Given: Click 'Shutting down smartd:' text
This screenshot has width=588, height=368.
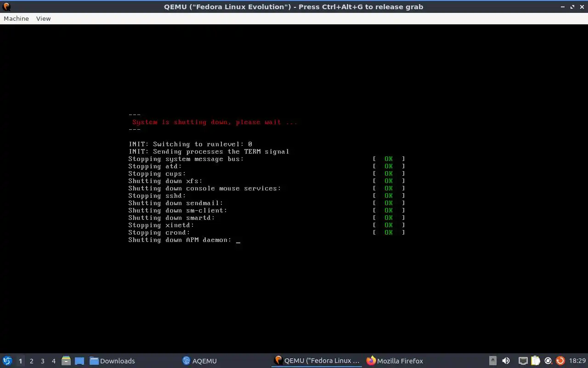Looking at the screenshot, I should click(x=171, y=218).
